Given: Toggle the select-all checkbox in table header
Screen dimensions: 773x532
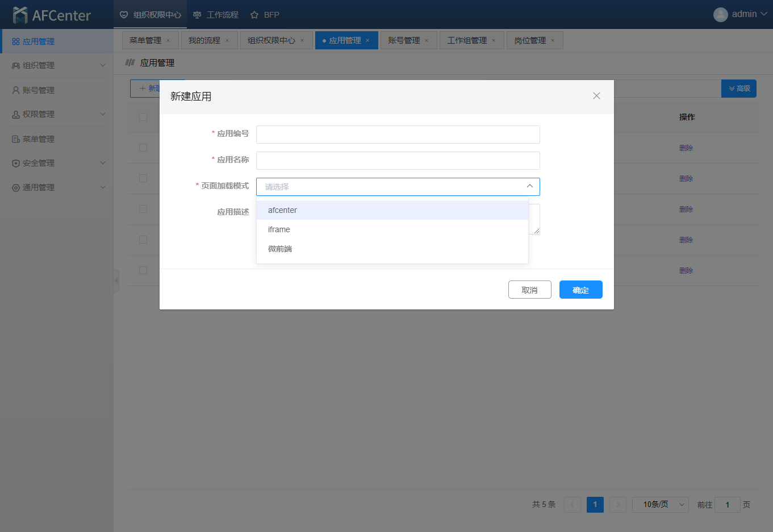Looking at the screenshot, I should tap(143, 117).
